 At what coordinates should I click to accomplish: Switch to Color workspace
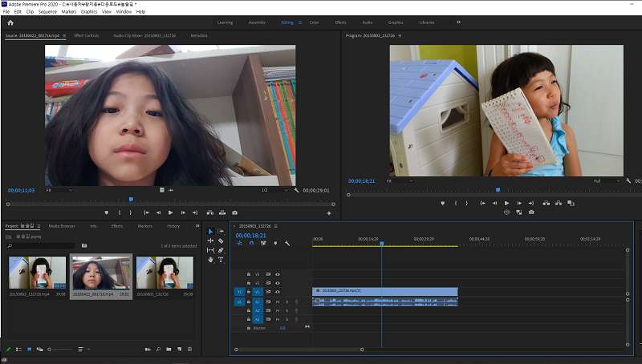click(x=314, y=22)
